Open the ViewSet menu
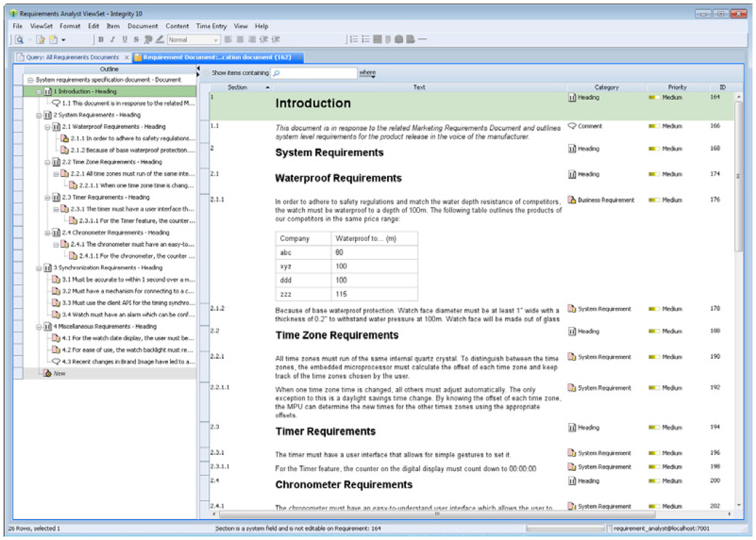Screen dimensions: 756x540 coord(41,26)
